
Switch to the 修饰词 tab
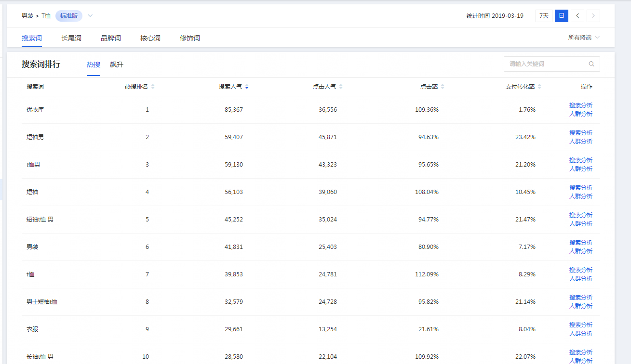(x=190, y=38)
